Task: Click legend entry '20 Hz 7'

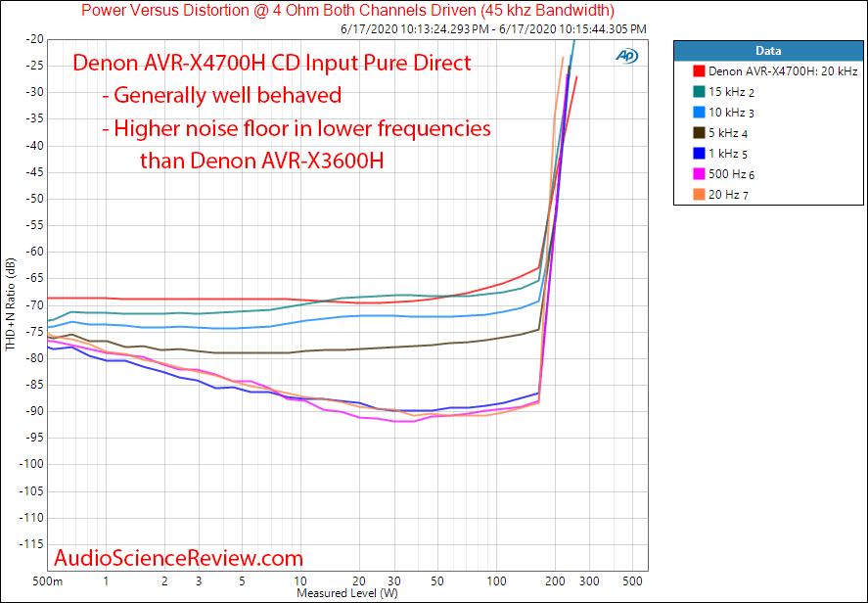Action: coord(728,195)
